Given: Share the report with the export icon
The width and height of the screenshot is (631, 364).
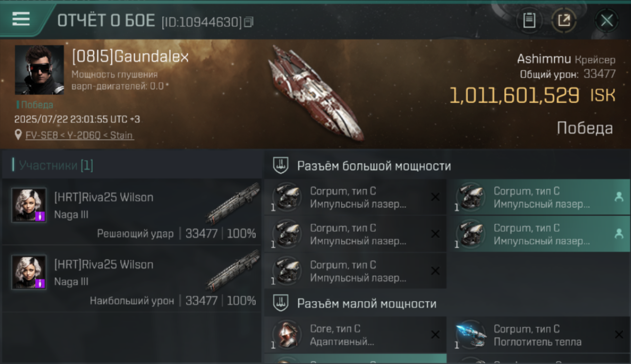Looking at the screenshot, I should pyautogui.click(x=564, y=20).
